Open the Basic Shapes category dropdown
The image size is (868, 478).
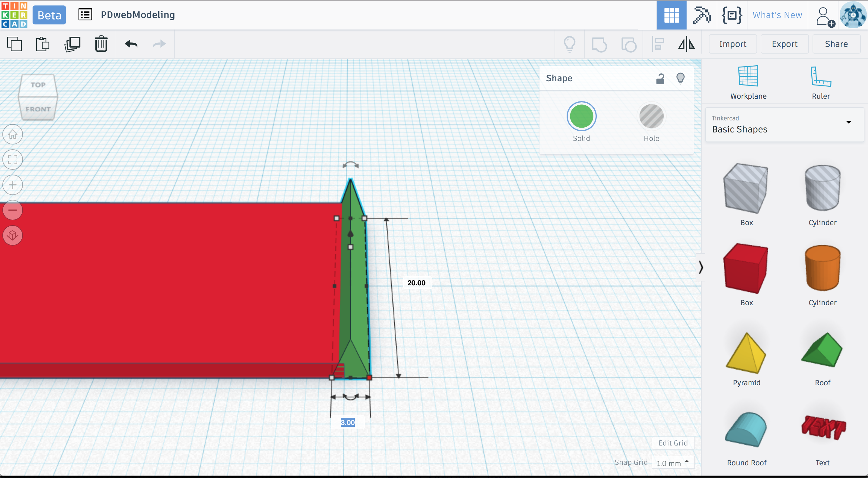(784, 125)
